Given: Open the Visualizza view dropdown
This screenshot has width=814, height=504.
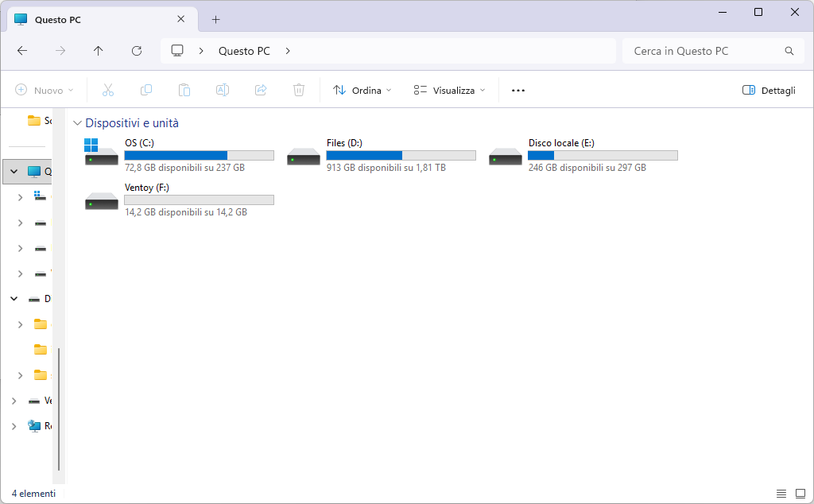Looking at the screenshot, I should pyautogui.click(x=450, y=90).
